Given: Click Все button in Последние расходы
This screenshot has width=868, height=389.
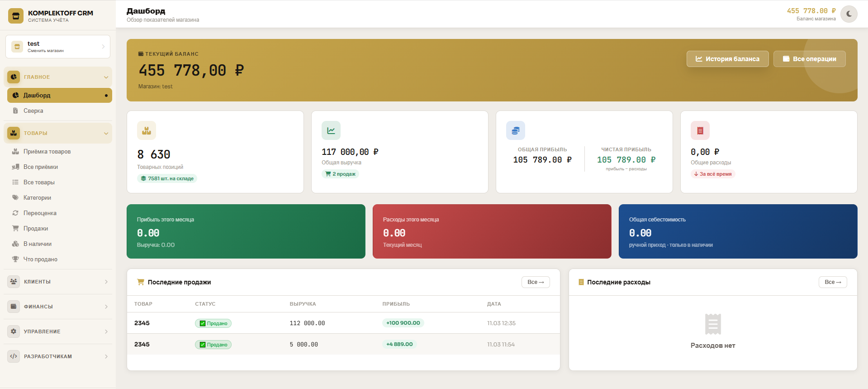Looking at the screenshot, I should click(833, 282).
